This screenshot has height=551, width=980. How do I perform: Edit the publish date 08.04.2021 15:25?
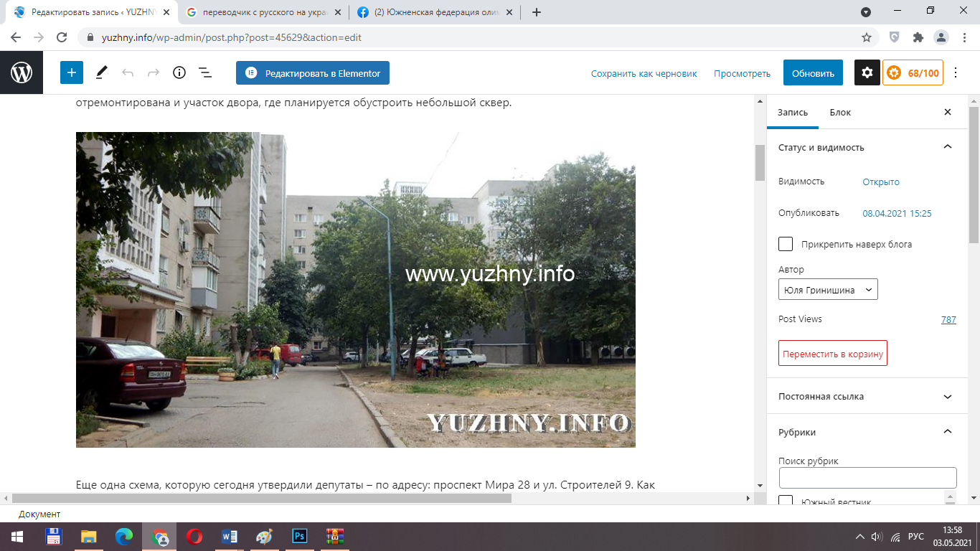pos(897,213)
